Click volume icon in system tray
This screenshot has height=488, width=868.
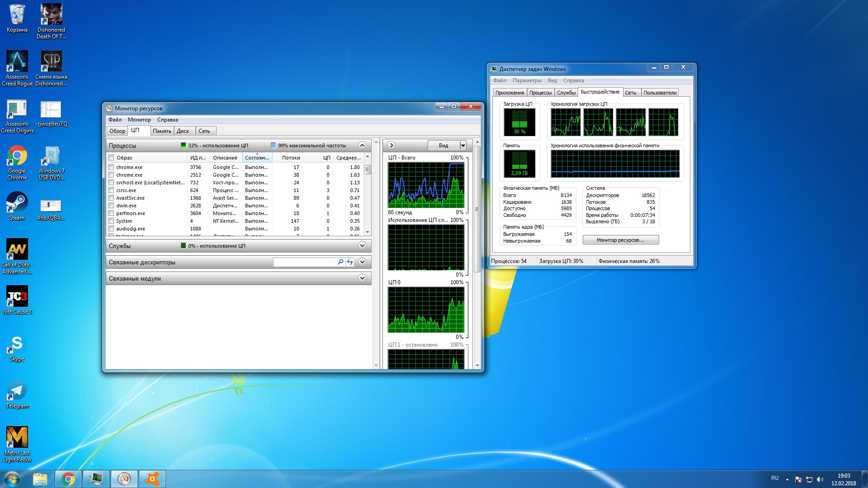820,479
